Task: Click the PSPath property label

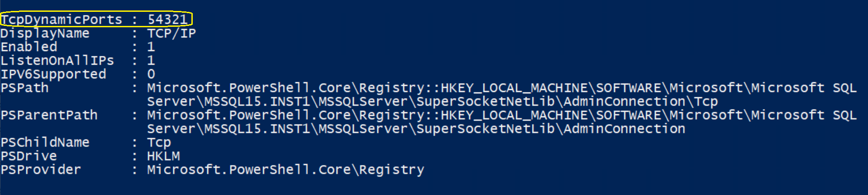Action: point(24,88)
